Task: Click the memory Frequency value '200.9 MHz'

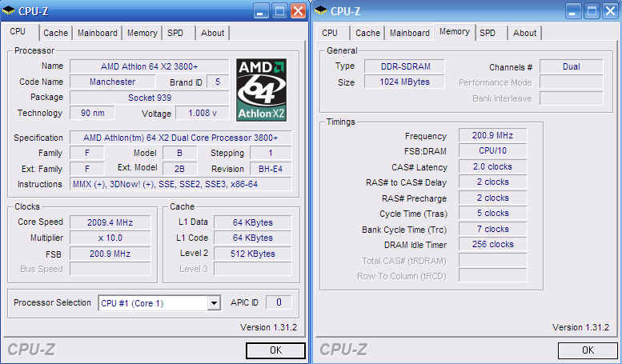Action: click(x=492, y=136)
